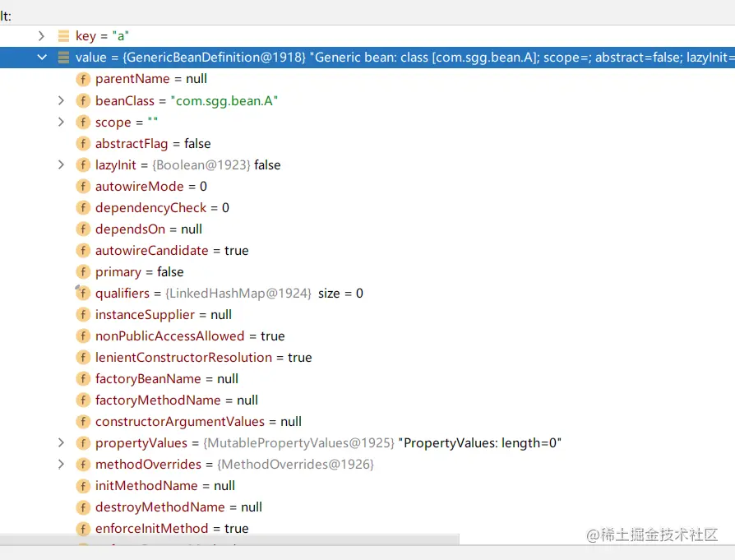Image resolution: width=735 pixels, height=560 pixels.
Task: Click the field icon of factoryMethodName
Action: click(83, 400)
